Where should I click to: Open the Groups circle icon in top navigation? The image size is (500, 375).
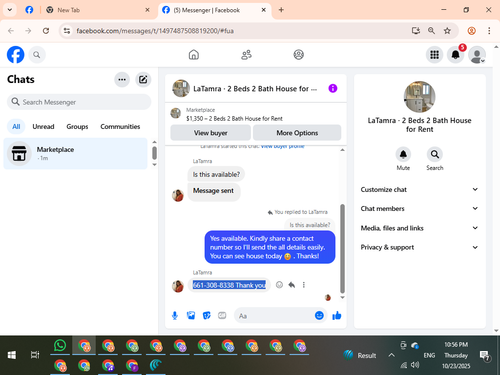pyautogui.click(x=298, y=55)
